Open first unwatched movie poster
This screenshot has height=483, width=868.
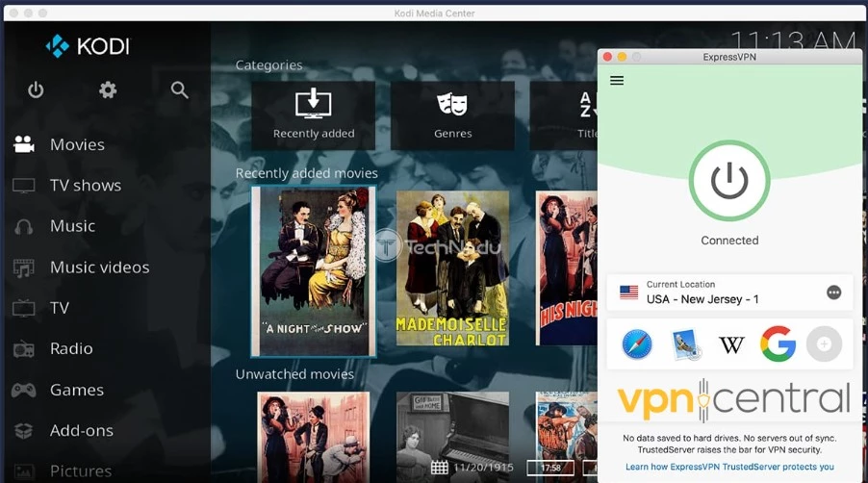[x=314, y=437]
